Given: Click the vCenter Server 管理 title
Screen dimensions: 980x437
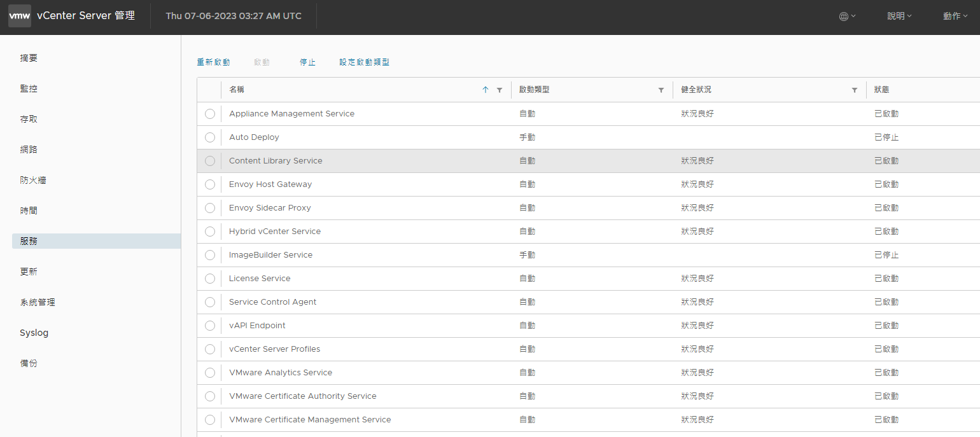Looking at the screenshot, I should click(x=86, y=16).
